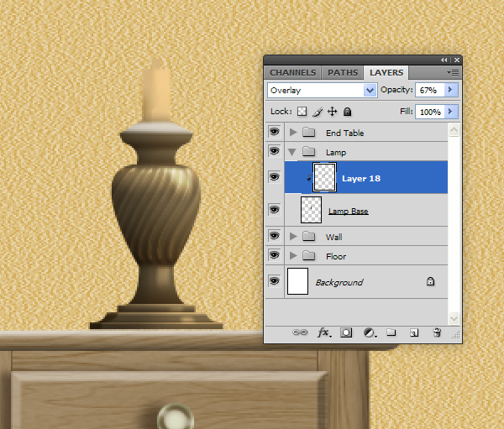Switch to the Paths tab
Image resolution: width=504 pixels, height=429 pixels.
click(x=342, y=73)
